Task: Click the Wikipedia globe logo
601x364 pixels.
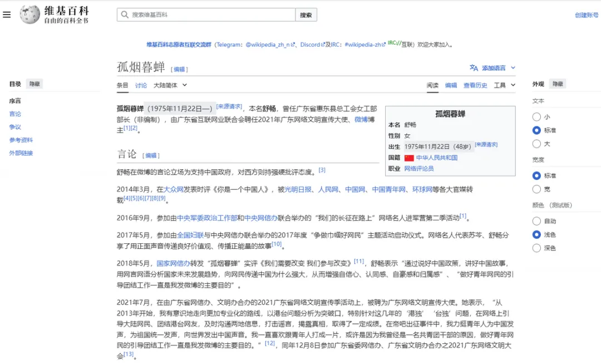Action: point(30,14)
